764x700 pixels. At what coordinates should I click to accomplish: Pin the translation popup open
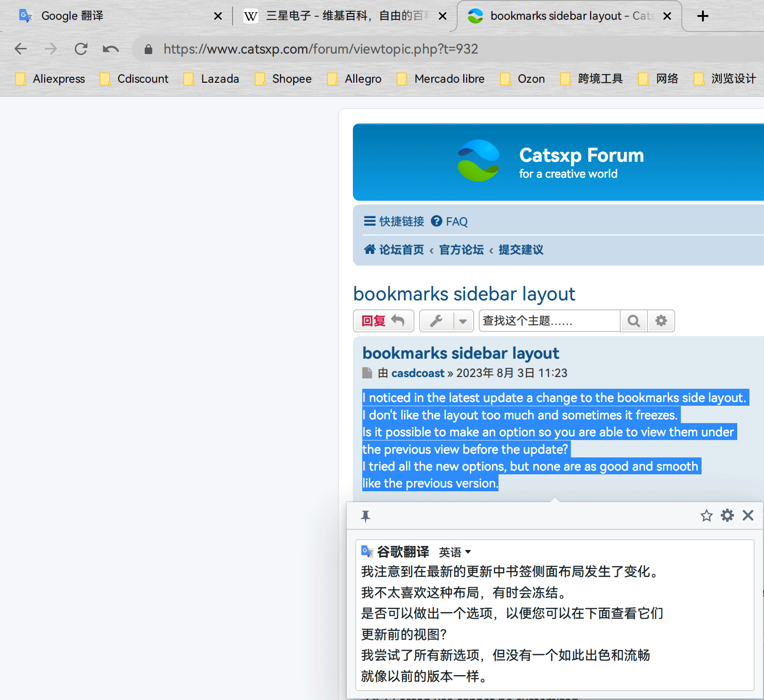[366, 516]
